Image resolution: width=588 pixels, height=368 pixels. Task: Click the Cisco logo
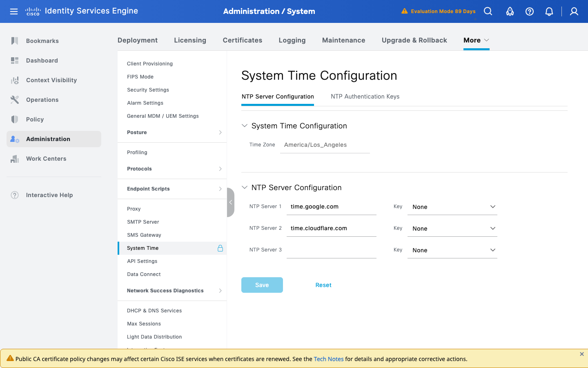pos(33,11)
